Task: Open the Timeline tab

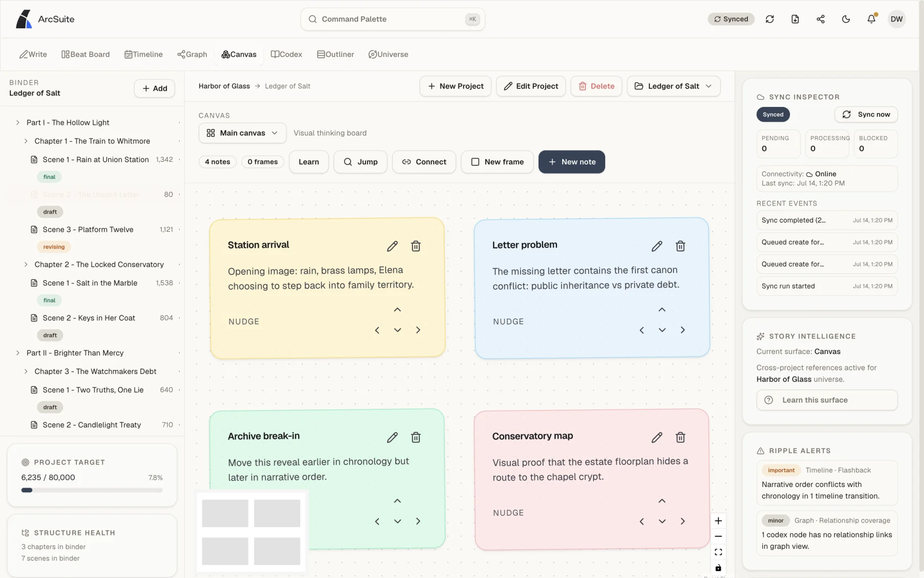Action: tap(143, 54)
